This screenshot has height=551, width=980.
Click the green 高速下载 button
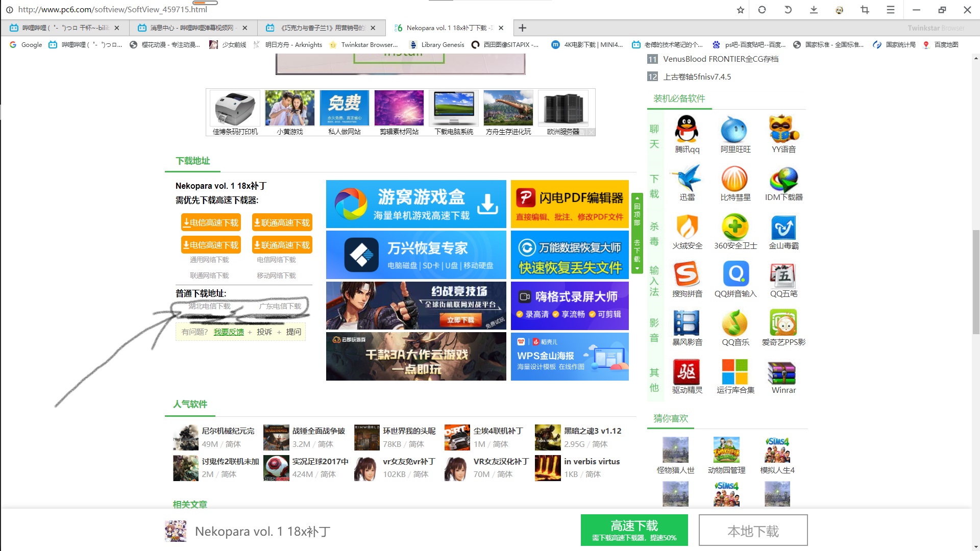tap(634, 530)
